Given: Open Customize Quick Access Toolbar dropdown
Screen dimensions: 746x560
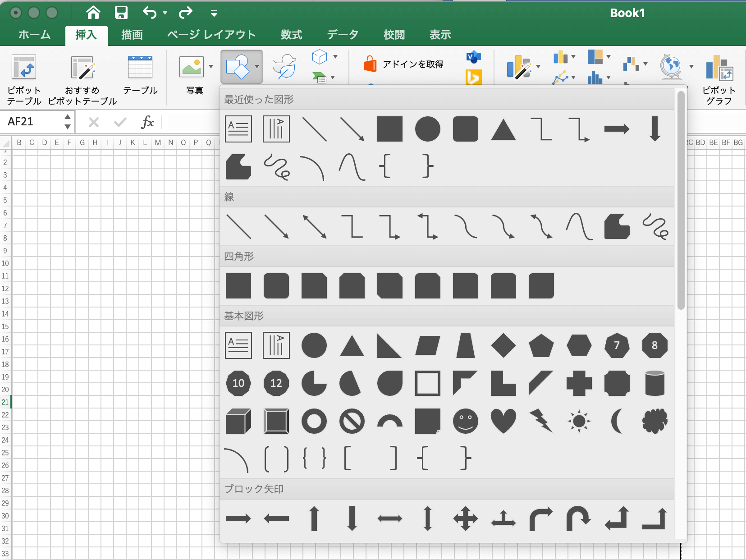Looking at the screenshot, I should pos(214,14).
